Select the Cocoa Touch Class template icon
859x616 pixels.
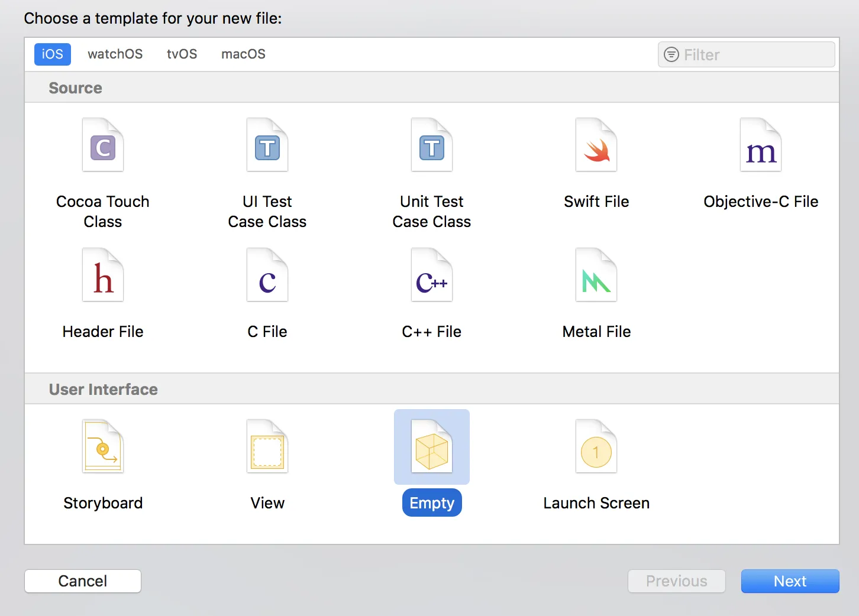point(103,145)
